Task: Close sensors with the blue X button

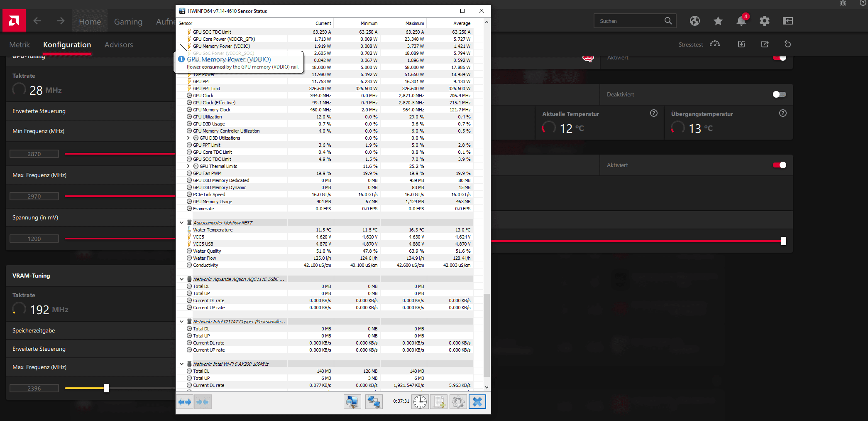Action: tap(477, 402)
